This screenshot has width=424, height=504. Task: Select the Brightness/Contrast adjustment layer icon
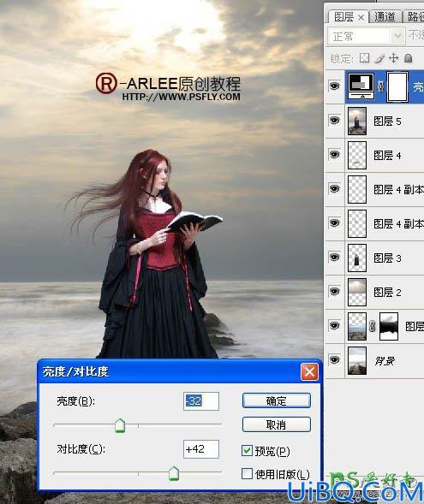click(x=361, y=86)
